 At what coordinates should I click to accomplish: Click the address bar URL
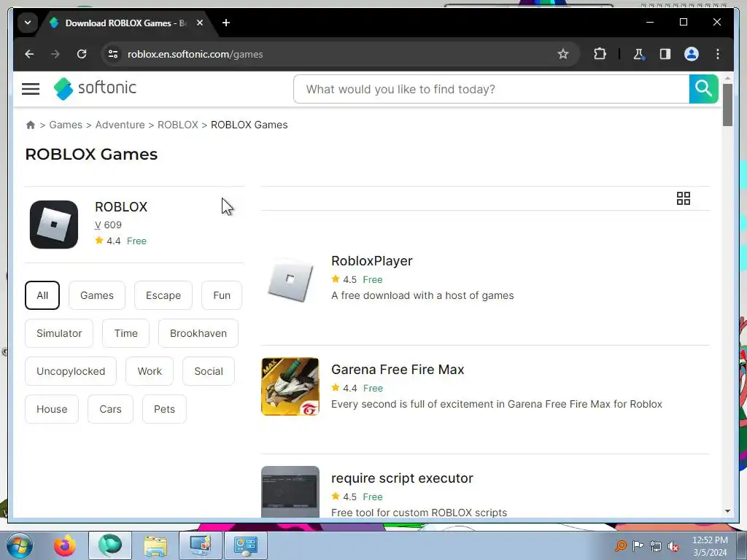[196, 54]
